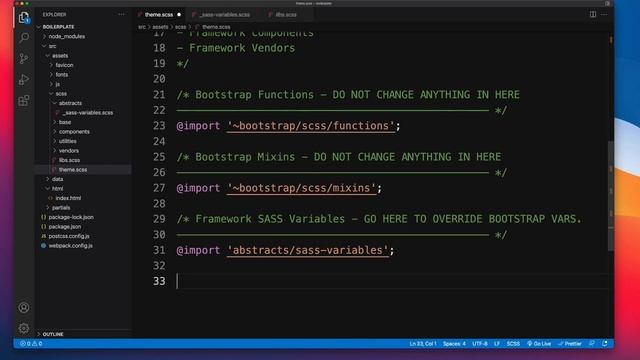Open postcss.config.js file
Screen dimensions: 640x360
coord(69,236)
